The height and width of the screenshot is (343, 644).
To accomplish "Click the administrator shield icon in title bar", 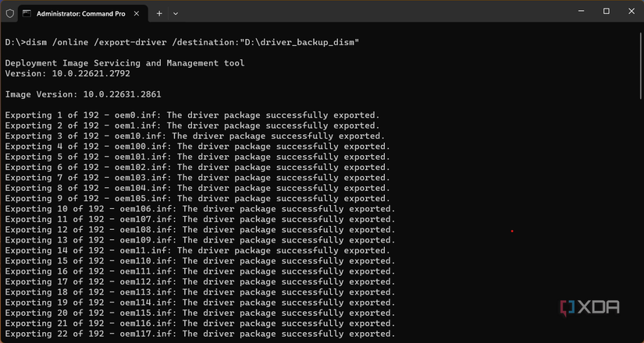I will (x=9, y=13).
